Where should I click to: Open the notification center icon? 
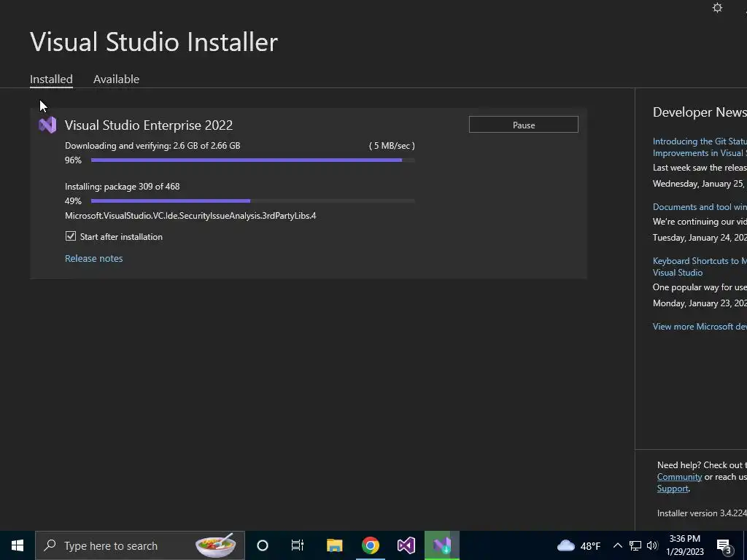click(724, 547)
